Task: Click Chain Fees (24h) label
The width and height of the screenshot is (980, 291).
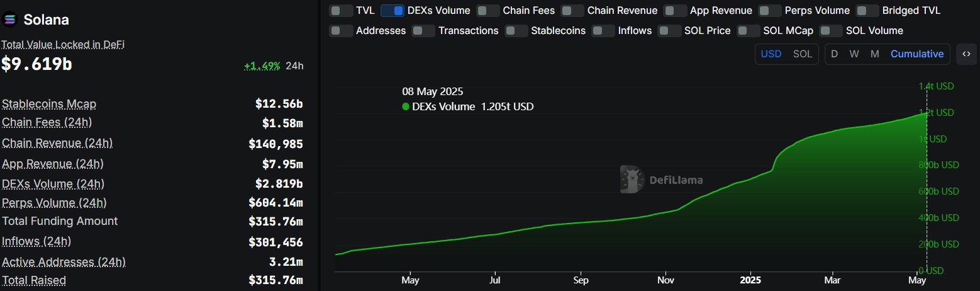Action: point(47,122)
